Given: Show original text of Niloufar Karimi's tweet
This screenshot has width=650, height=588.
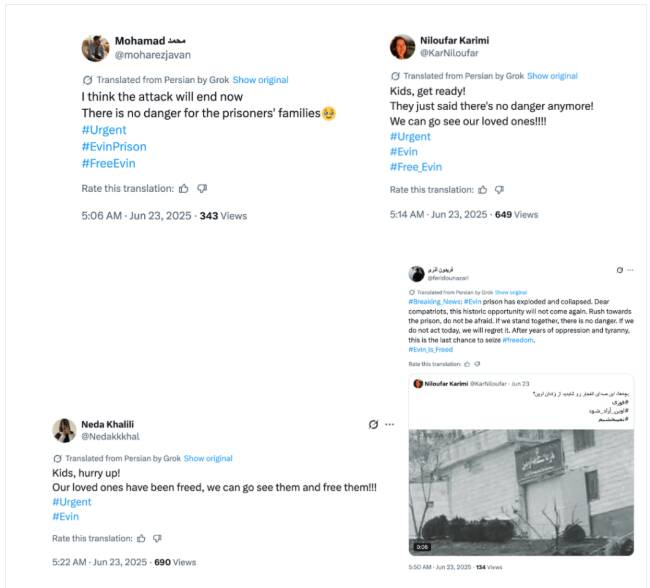Looking at the screenshot, I should click(x=552, y=76).
